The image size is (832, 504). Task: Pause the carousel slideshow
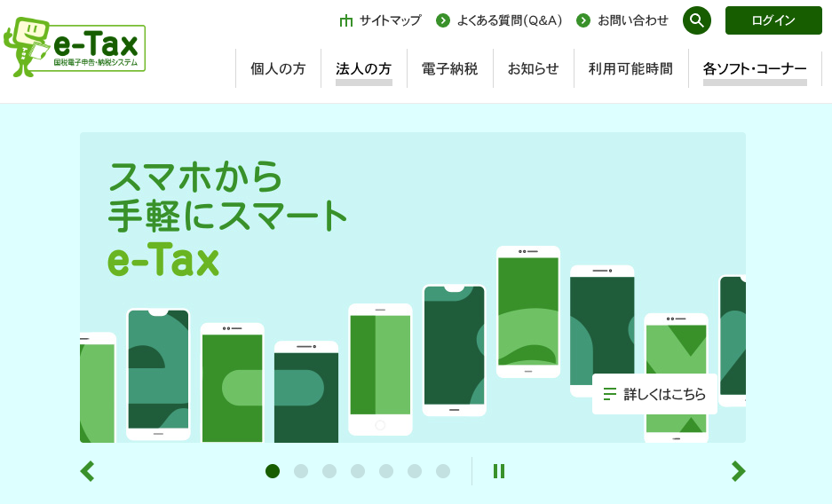pyautogui.click(x=499, y=471)
